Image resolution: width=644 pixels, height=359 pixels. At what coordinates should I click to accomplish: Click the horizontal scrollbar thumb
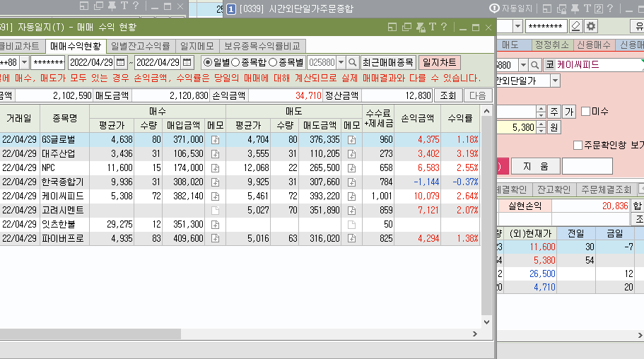(x=90, y=334)
